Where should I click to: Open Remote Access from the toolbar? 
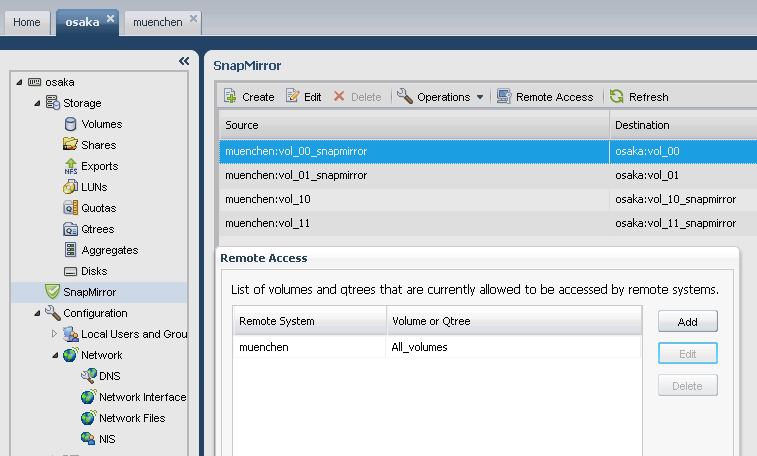click(546, 97)
